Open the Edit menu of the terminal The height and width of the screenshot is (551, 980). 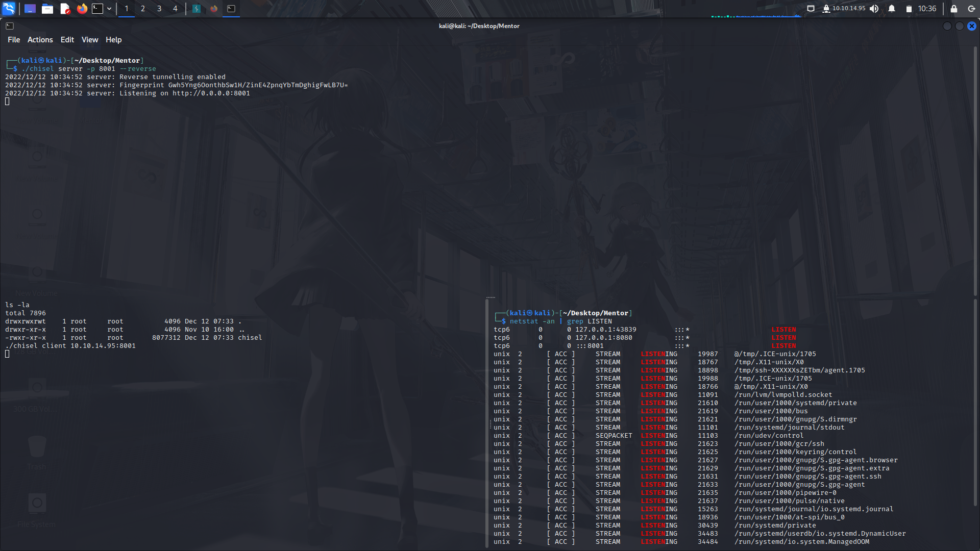pyautogui.click(x=67, y=39)
